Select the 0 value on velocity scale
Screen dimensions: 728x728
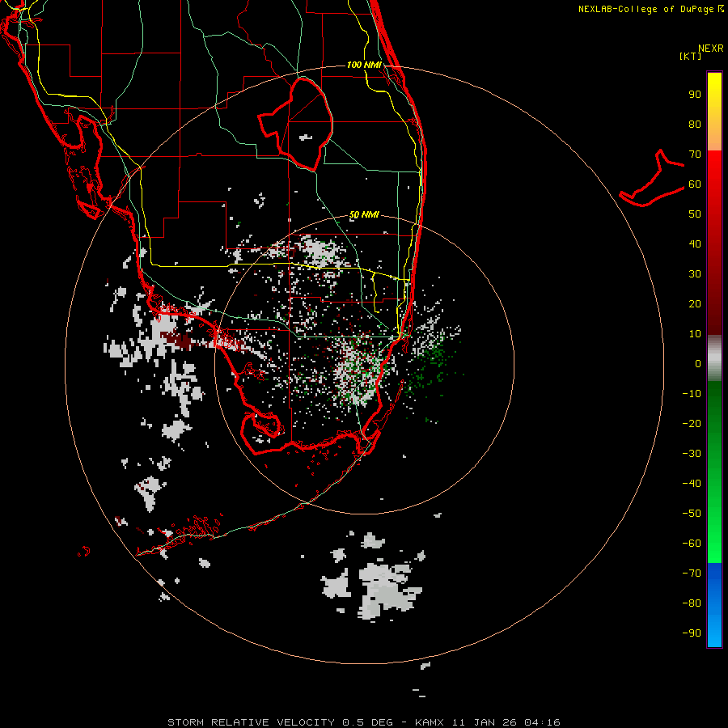[x=698, y=364]
